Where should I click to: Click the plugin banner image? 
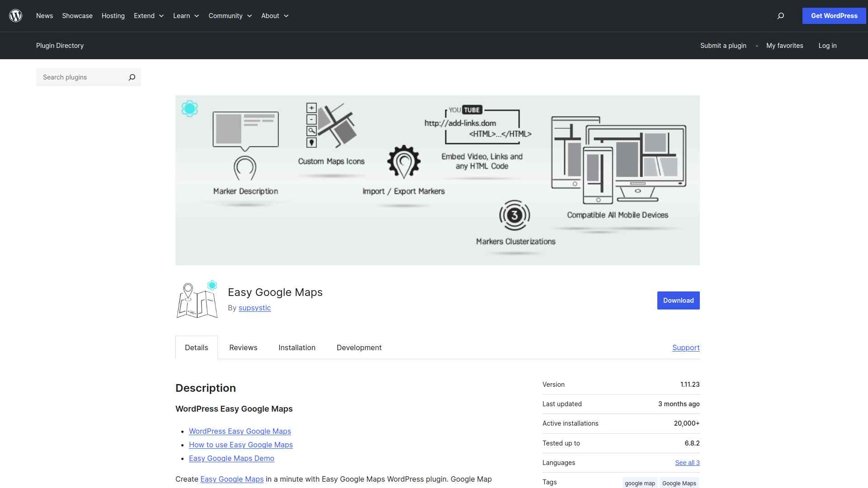click(x=438, y=180)
